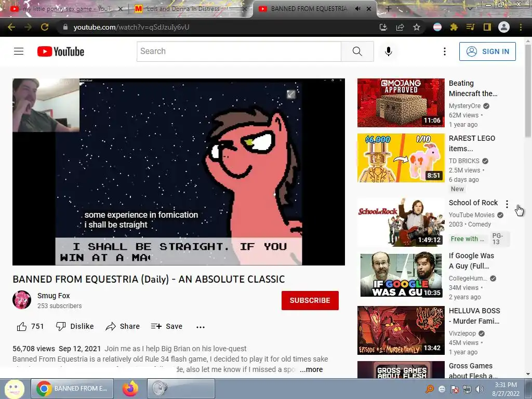Open the Chrome profile avatar
Viewport: 532px width, 399px height.
coord(504,27)
